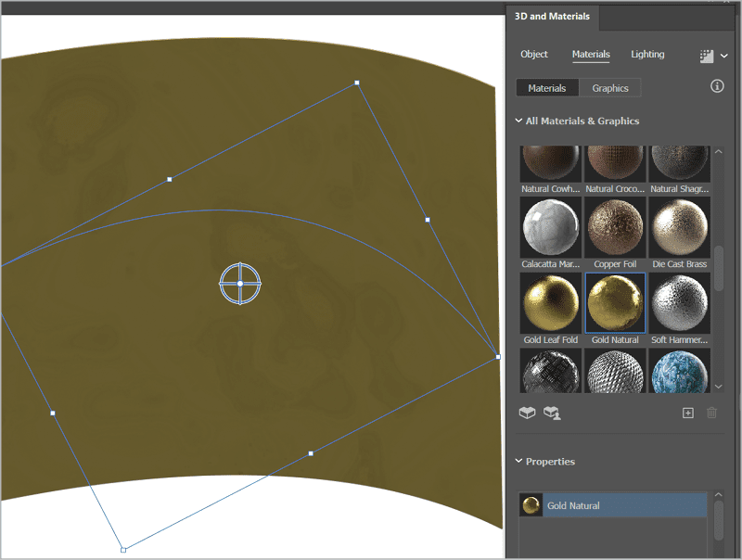The width and height of the screenshot is (742, 560).
Task: Choose Calacatta Marble material
Action: tap(550, 227)
